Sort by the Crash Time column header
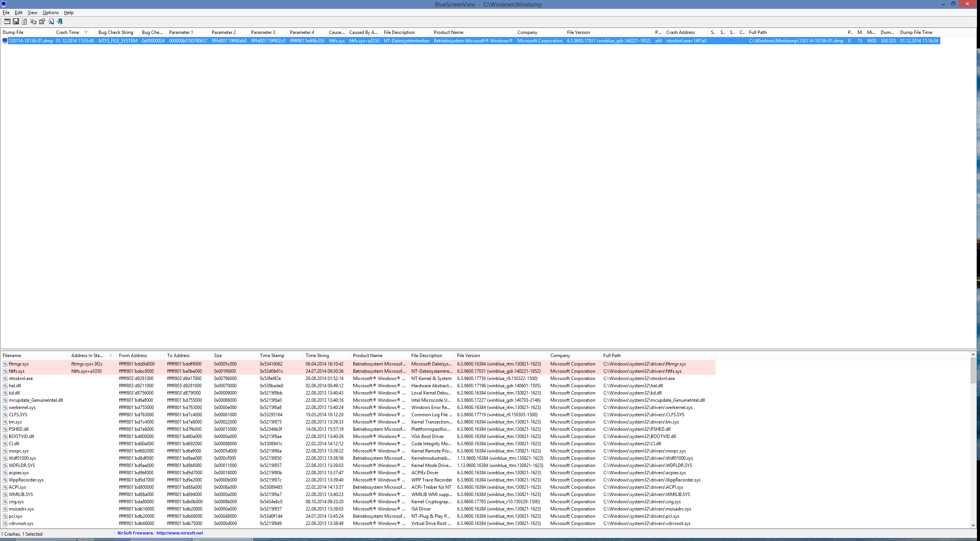Image resolution: width=980 pixels, height=541 pixels. point(68,32)
